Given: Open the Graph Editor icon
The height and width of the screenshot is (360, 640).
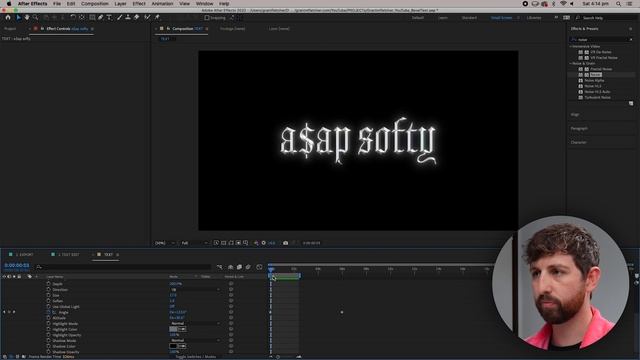Looking at the screenshot, I should coord(259,267).
